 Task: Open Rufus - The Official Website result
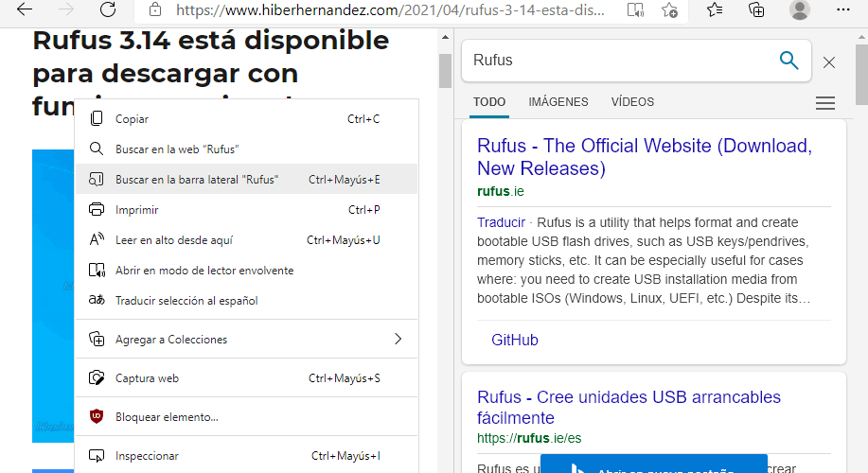tap(645, 156)
